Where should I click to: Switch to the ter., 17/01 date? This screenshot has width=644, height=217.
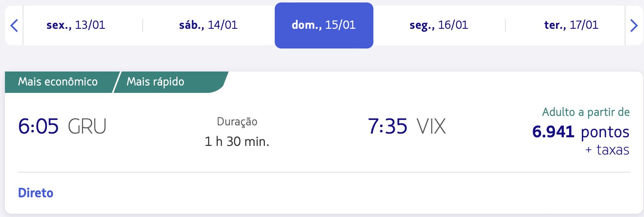(x=571, y=25)
